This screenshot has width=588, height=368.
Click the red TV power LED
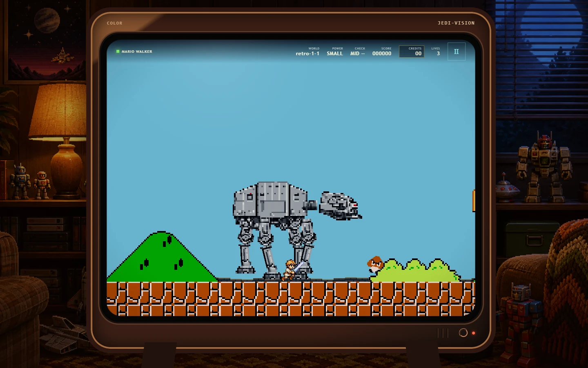pos(474,333)
